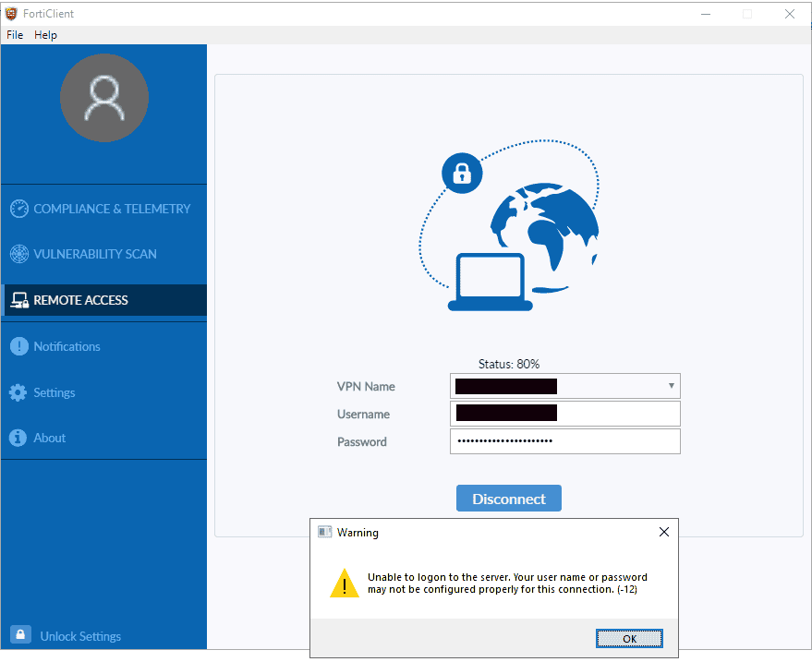Click the About info icon
The image size is (812, 662).
tap(18, 438)
